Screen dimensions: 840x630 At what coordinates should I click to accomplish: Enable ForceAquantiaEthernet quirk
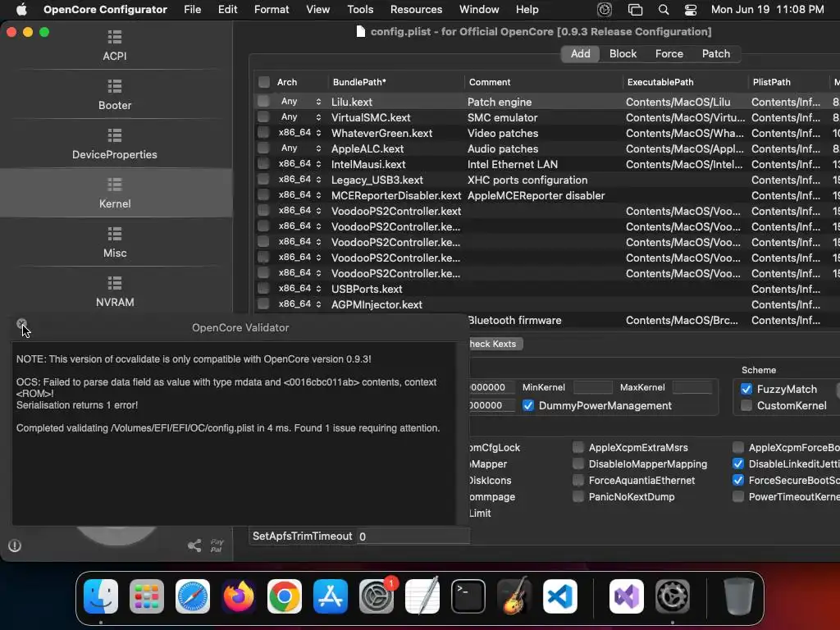[578, 481]
